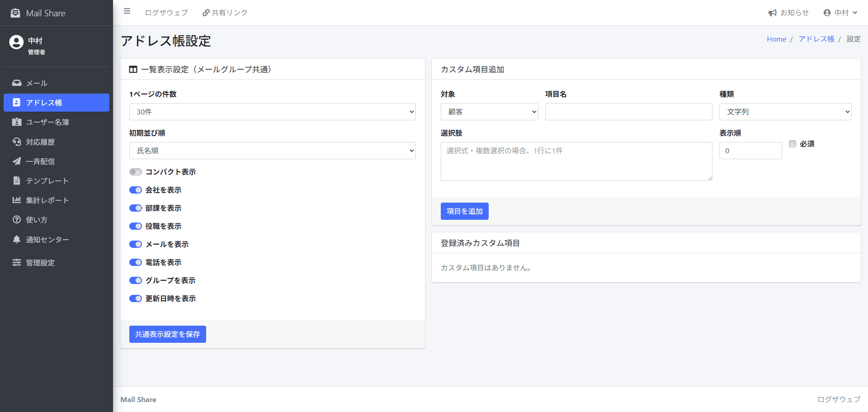Open メール in the sidebar menu
Viewport: 868px width, 412px height.
[57, 83]
